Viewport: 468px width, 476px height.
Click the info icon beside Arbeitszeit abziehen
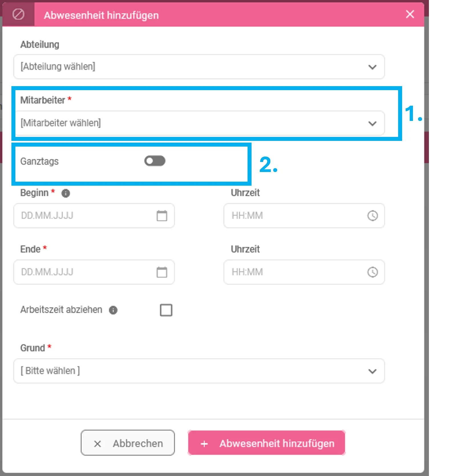(x=113, y=310)
